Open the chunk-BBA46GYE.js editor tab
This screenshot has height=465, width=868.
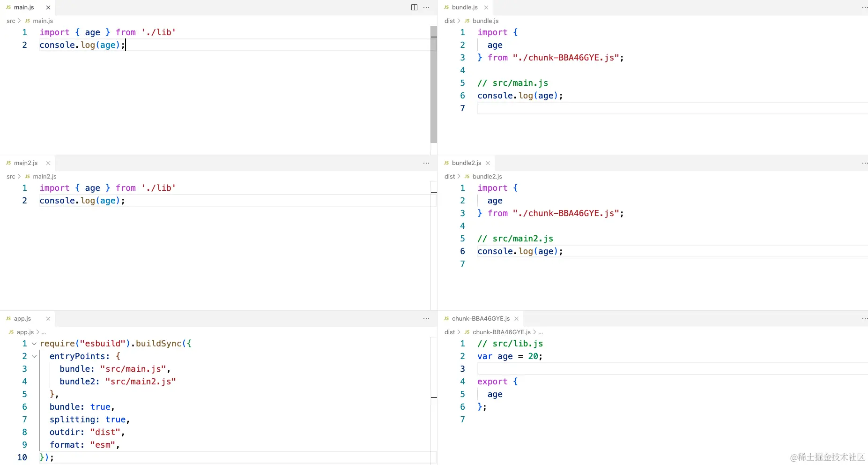coord(481,319)
